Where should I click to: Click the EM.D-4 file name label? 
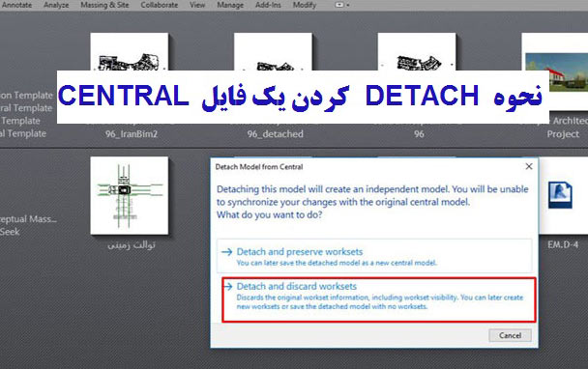point(563,245)
